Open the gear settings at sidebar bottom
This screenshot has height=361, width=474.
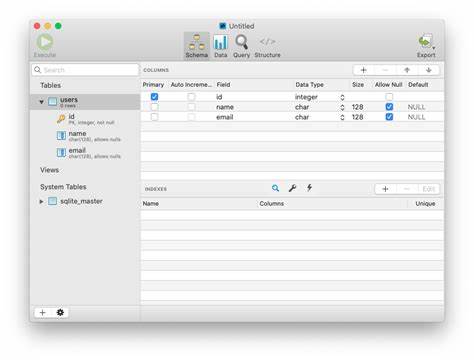[x=60, y=312]
